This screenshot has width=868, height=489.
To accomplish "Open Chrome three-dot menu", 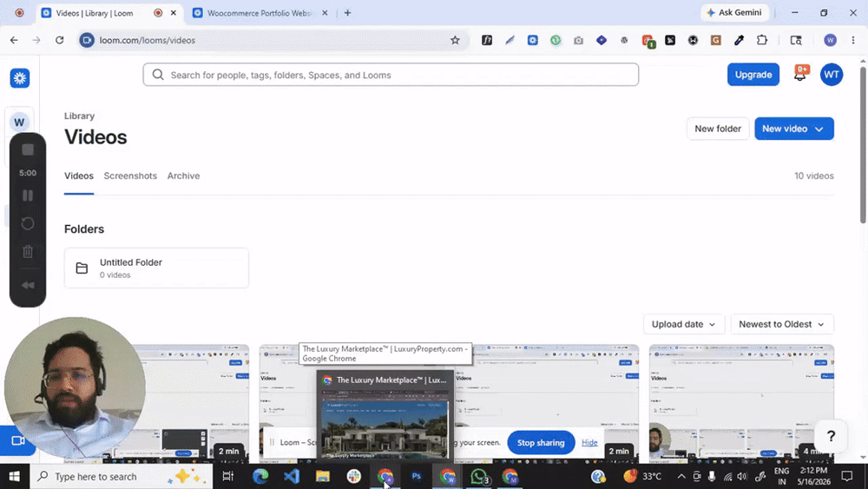I will (853, 40).
